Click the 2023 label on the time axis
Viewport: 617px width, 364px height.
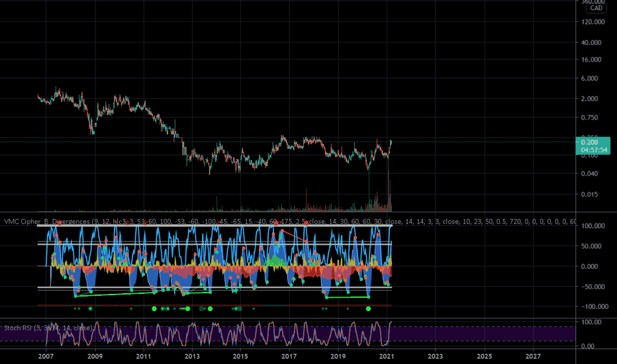[x=435, y=356]
